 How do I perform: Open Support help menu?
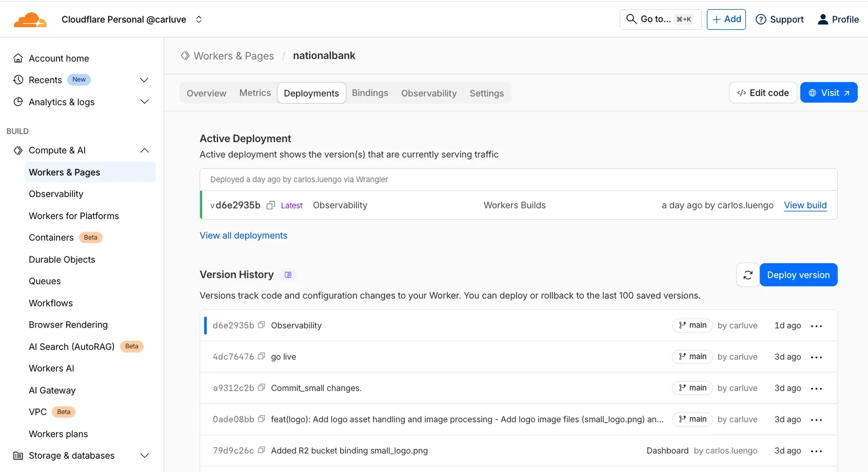pos(780,20)
